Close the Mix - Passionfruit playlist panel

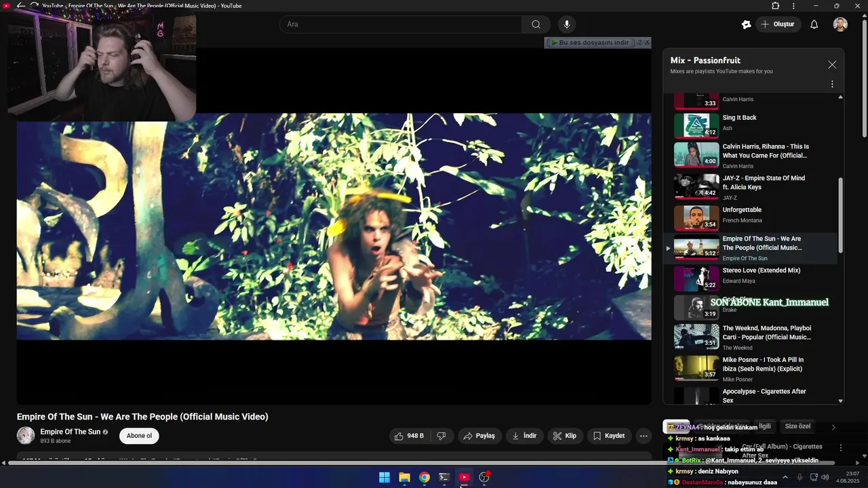click(x=832, y=64)
